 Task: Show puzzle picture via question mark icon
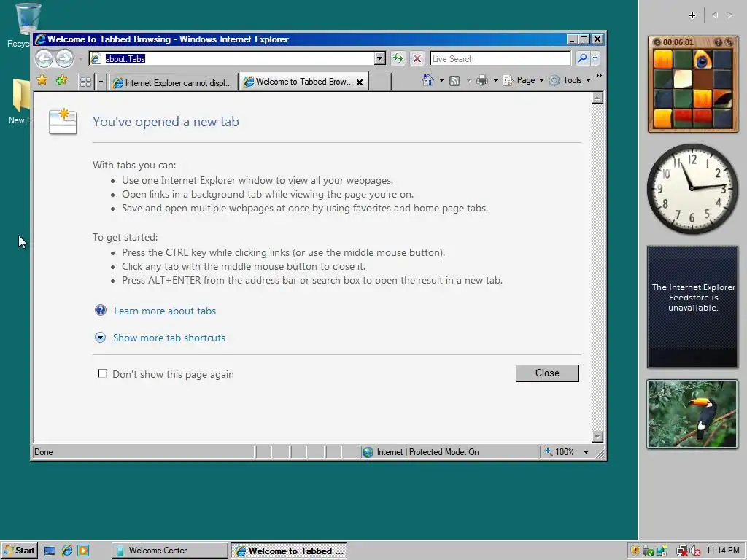coord(719,42)
